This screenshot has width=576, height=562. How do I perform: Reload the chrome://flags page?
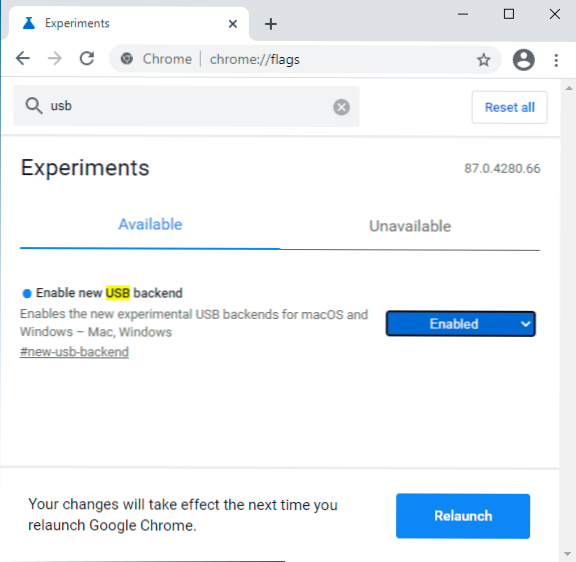pos(87,59)
